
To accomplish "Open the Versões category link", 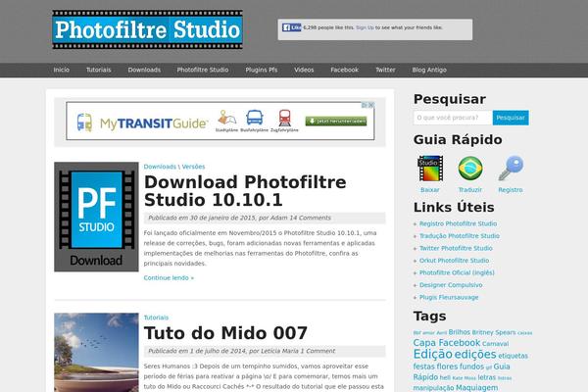I will click(x=193, y=167).
